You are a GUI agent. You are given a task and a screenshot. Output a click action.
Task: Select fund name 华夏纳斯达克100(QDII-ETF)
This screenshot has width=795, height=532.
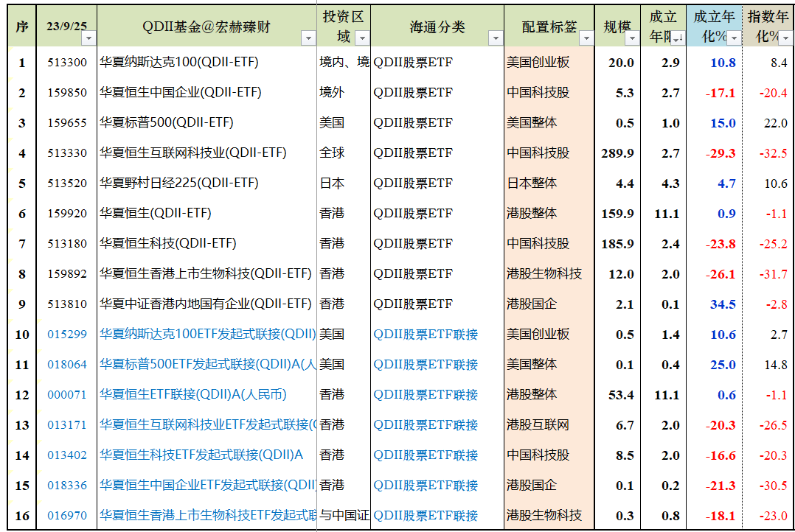pyautogui.click(x=179, y=63)
